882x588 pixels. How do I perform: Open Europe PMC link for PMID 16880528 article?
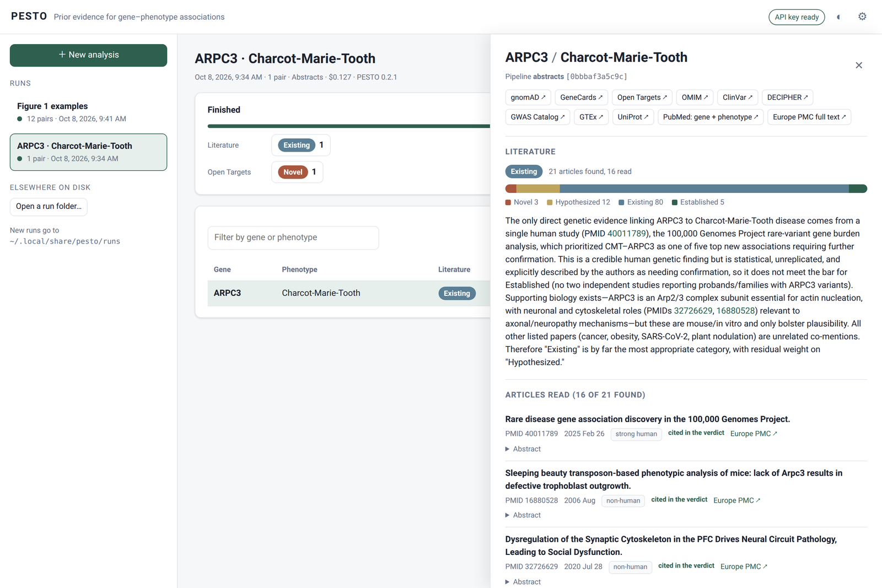737,500
